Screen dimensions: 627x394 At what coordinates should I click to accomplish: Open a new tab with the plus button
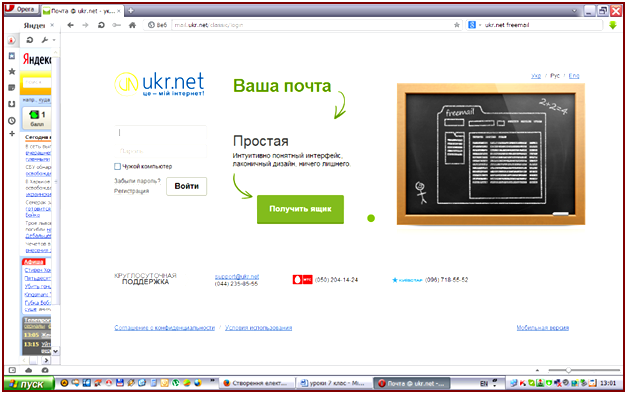click(131, 11)
